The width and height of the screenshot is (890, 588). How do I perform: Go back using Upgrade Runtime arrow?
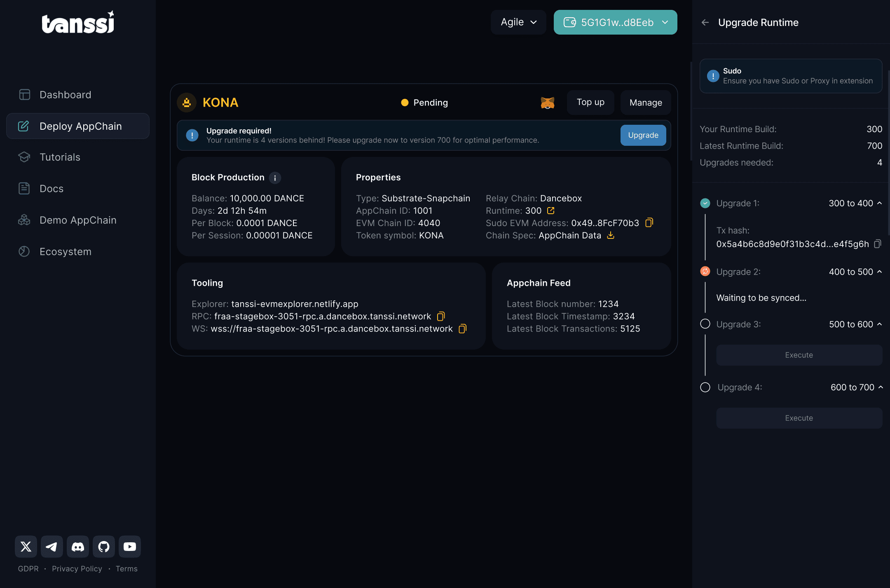(x=705, y=23)
